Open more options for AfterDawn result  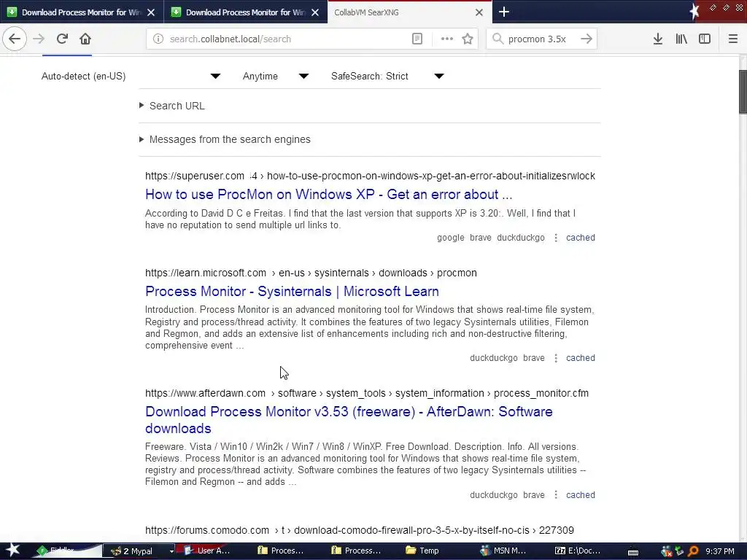(555, 495)
